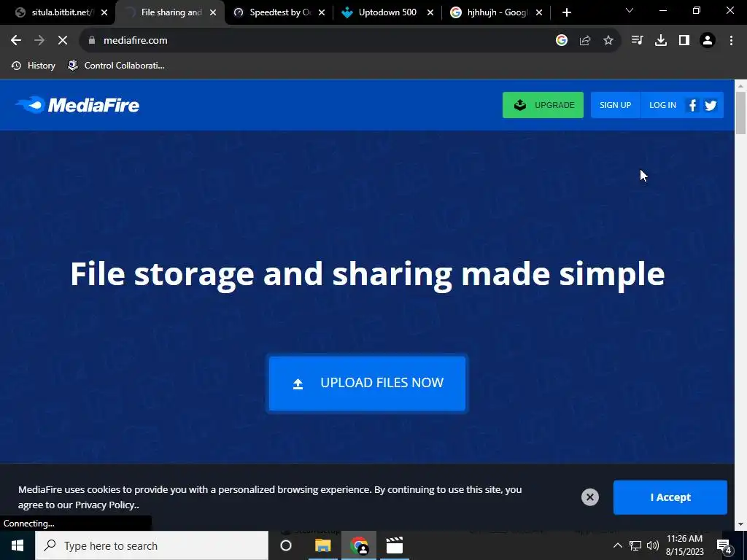Close the situla.bitbit.net tab
Screen dimensions: 747x560
click(104, 13)
